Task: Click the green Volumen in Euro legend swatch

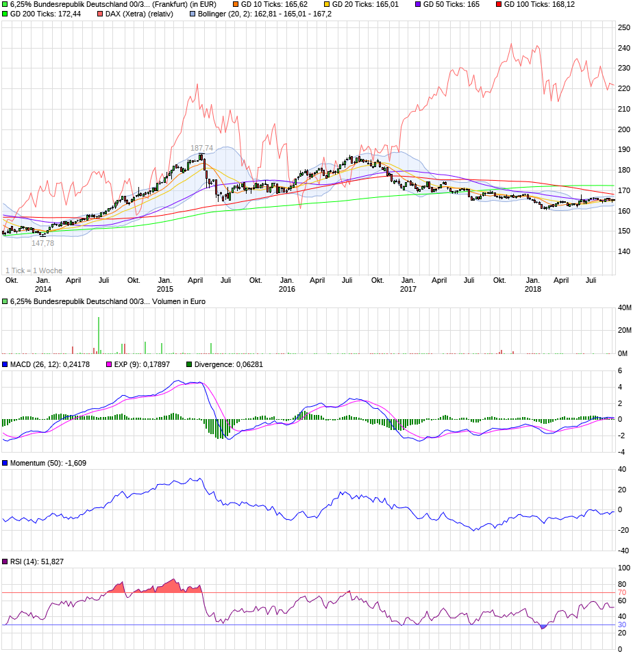Action: point(5,302)
